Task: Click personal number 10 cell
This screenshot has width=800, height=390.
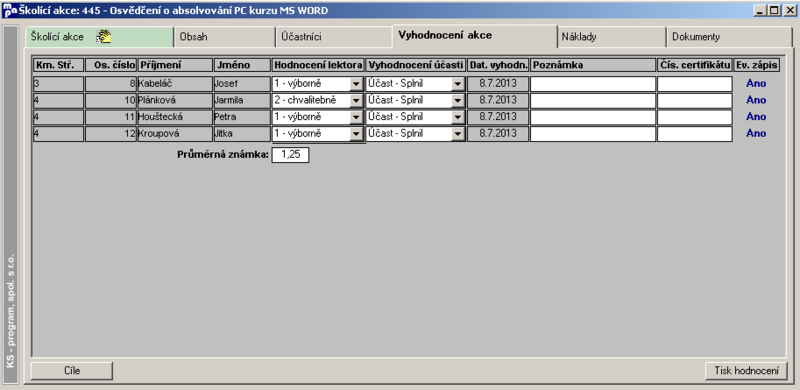Action: pos(111,101)
